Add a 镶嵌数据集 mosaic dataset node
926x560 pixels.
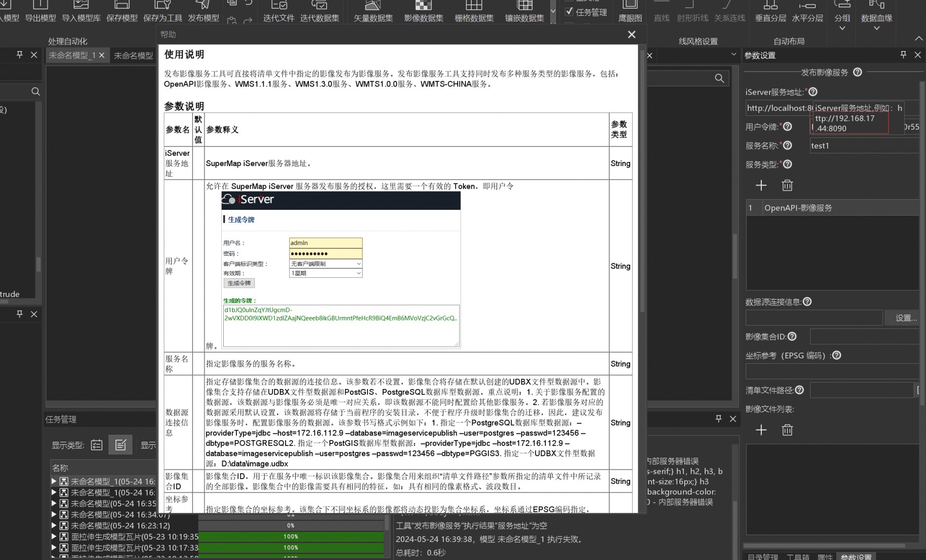[x=524, y=11]
